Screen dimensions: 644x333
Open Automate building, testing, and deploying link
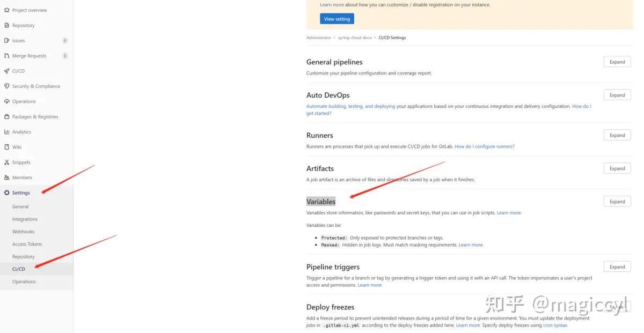point(351,106)
